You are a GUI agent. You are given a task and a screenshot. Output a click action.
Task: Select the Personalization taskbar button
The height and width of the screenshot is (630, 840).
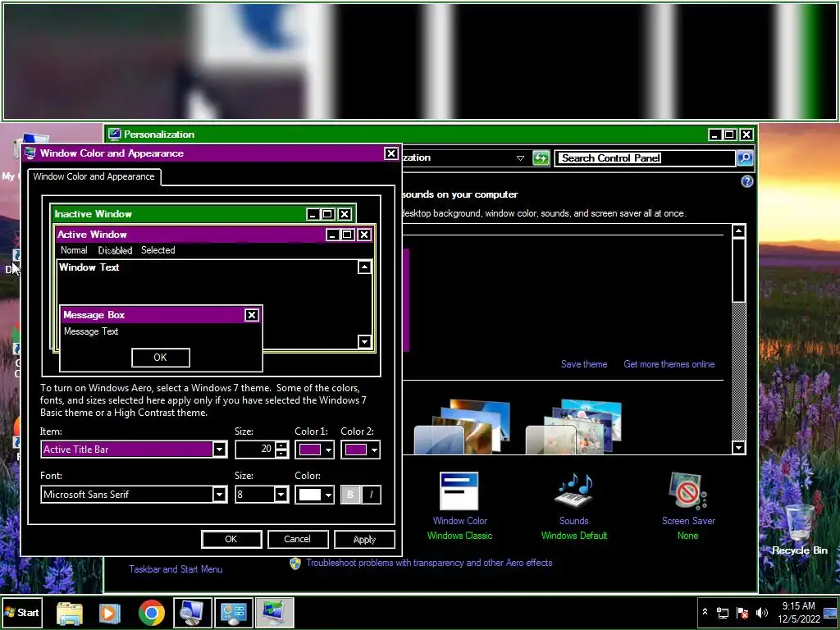click(274, 613)
